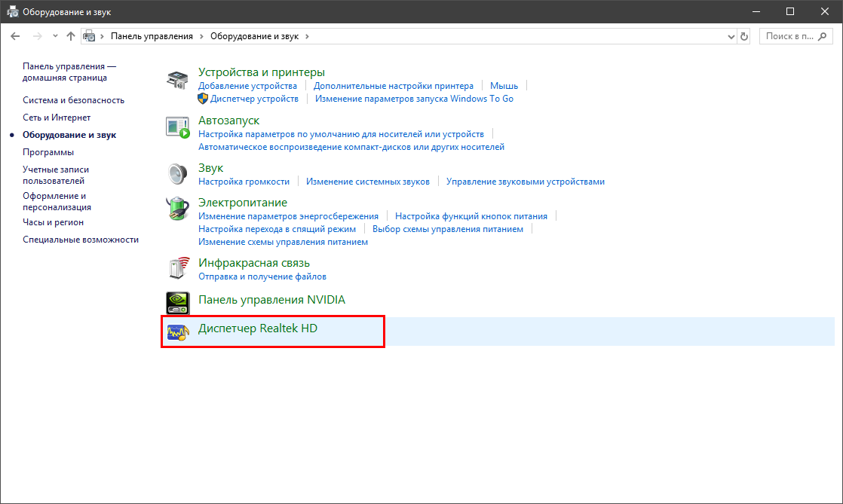Click the Forward navigation arrow
Viewport: 843px width, 504px height.
(x=37, y=36)
